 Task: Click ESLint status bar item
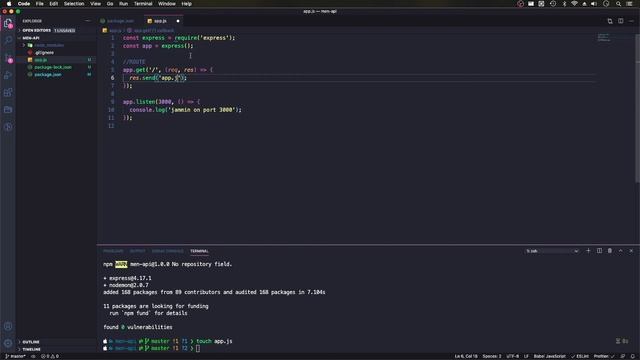(580, 356)
